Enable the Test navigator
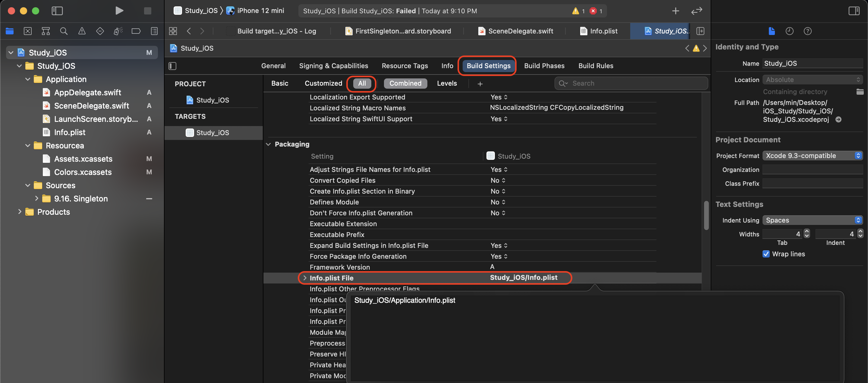 pyautogui.click(x=100, y=31)
